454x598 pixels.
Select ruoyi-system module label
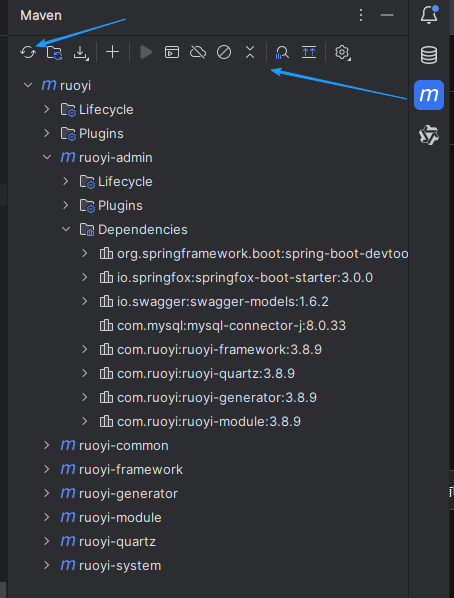point(120,566)
